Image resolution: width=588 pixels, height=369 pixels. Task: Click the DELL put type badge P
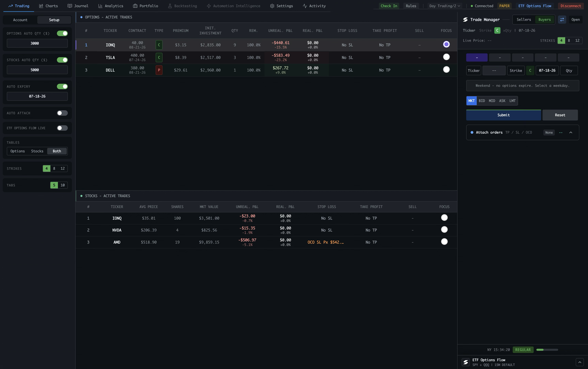click(159, 70)
